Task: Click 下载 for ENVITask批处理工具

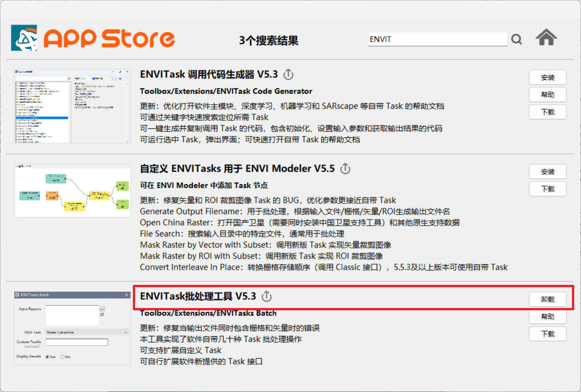Action: pyautogui.click(x=548, y=334)
